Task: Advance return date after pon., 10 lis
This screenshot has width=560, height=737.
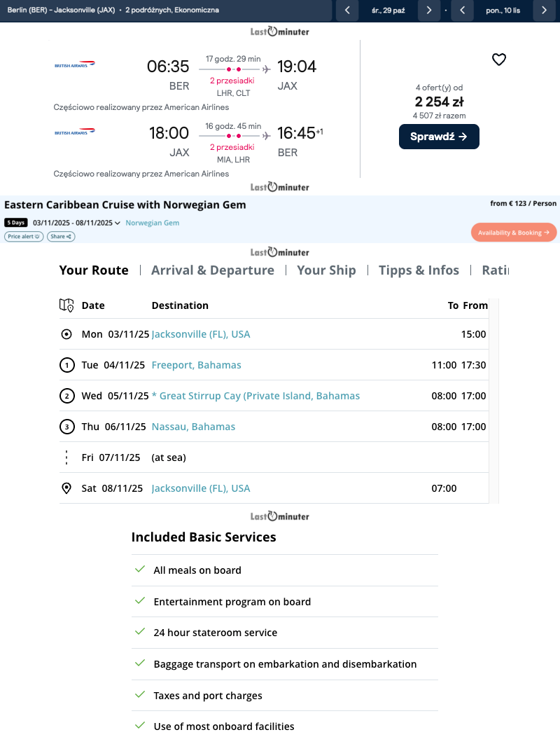Action: click(544, 11)
